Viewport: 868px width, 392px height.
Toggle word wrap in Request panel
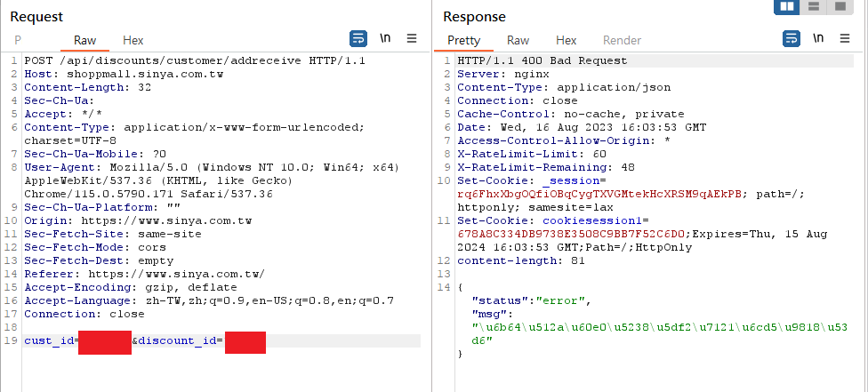pos(358,39)
